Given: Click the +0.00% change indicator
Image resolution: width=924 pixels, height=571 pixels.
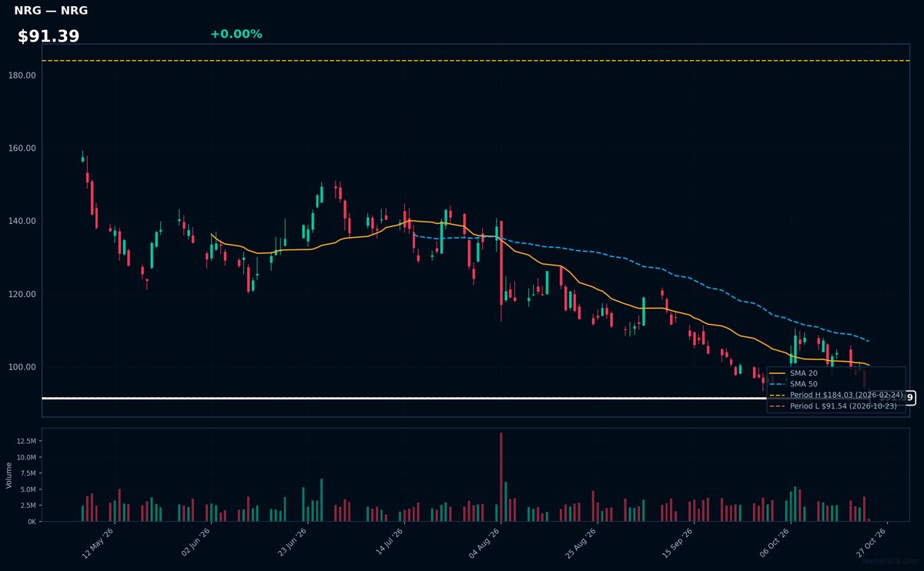Looking at the screenshot, I should coord(236,34).
